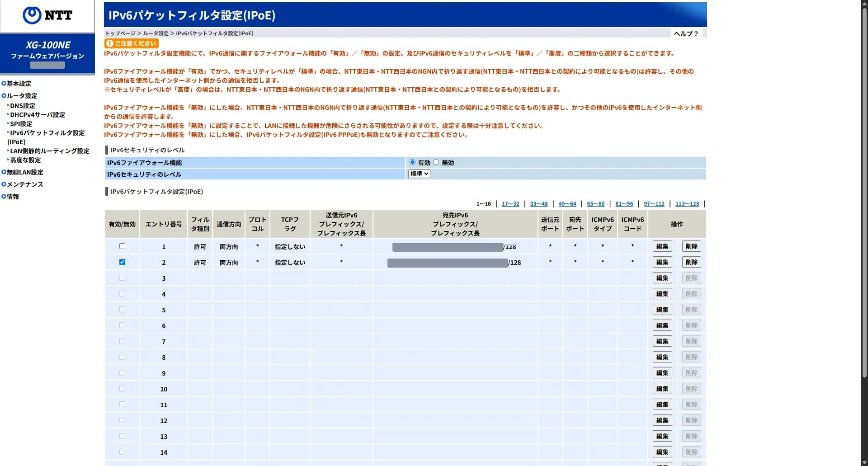Open SPI設定 in the sidebar
This screenshot has width=868, height=466.
pyautogui.click(x=21, y=124)
